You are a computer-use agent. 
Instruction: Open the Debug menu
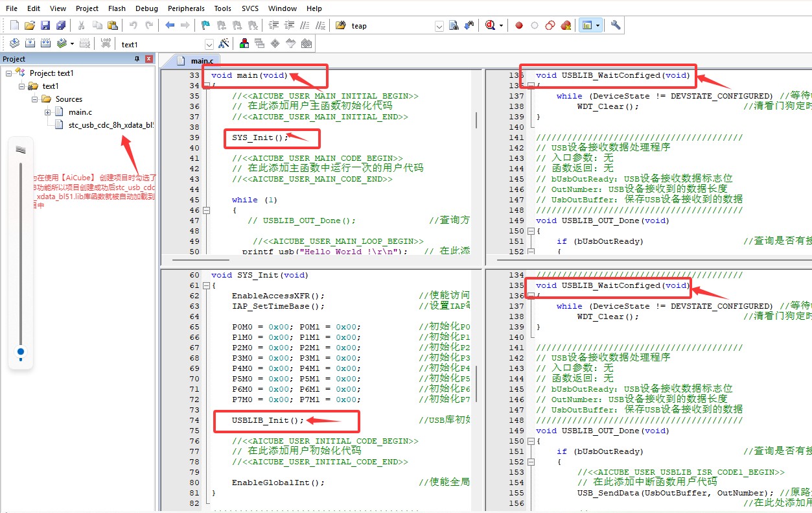coord(147,8)
